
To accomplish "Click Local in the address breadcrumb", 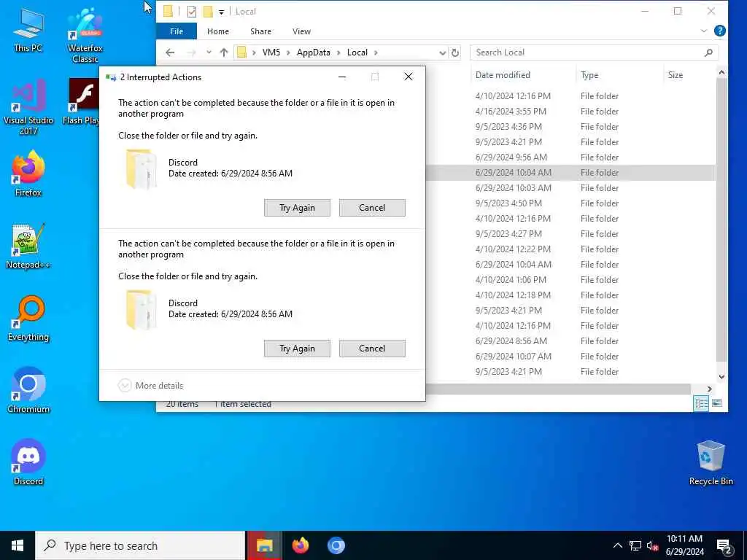I will pos(357,52).
